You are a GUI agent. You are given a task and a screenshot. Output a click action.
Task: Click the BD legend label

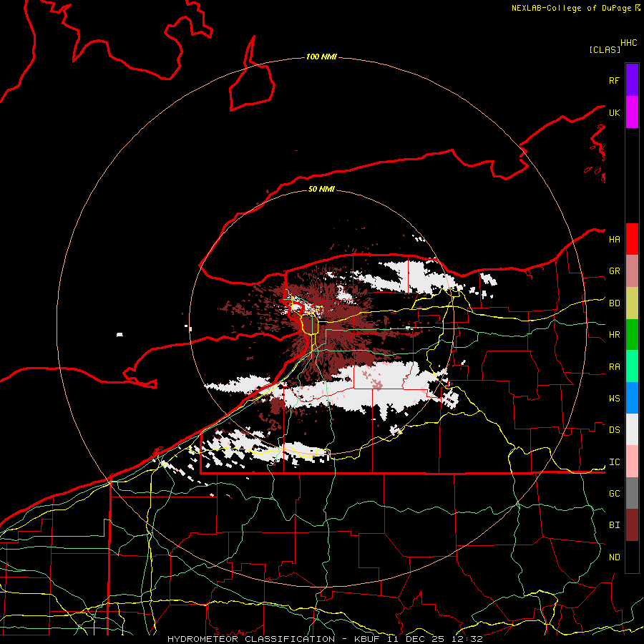click(x=615, y=303)
